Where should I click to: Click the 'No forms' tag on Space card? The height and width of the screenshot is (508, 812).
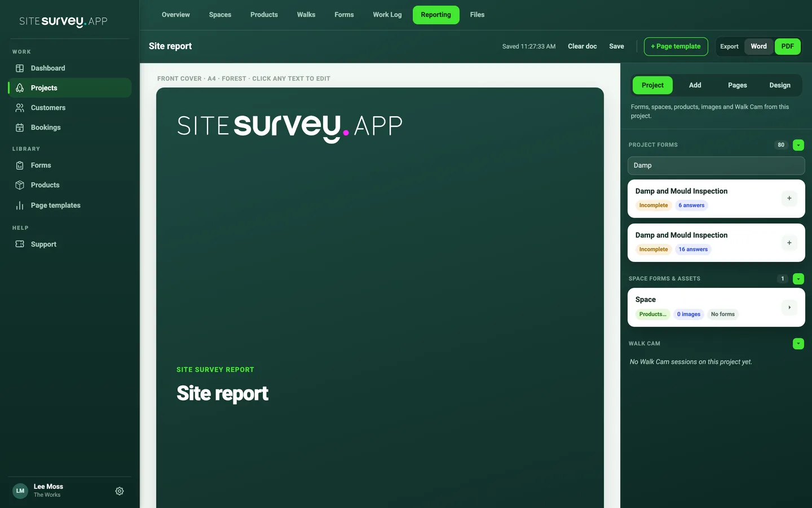click(723, 314)
